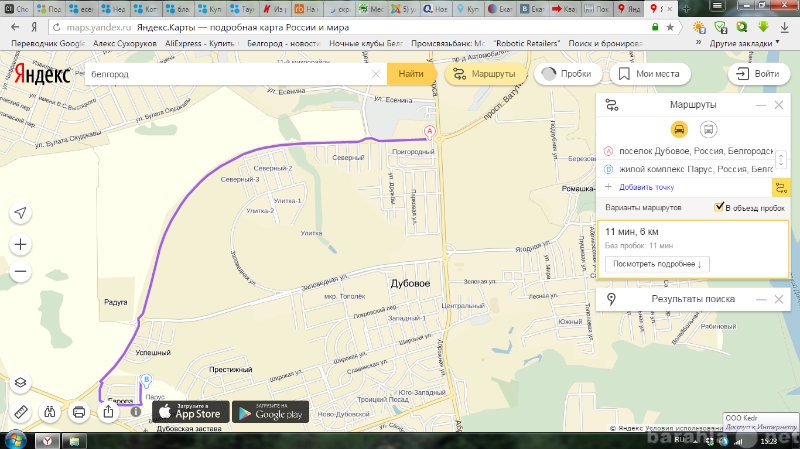
Task: Click the Найти search button
Action: [x=411, y=74]
